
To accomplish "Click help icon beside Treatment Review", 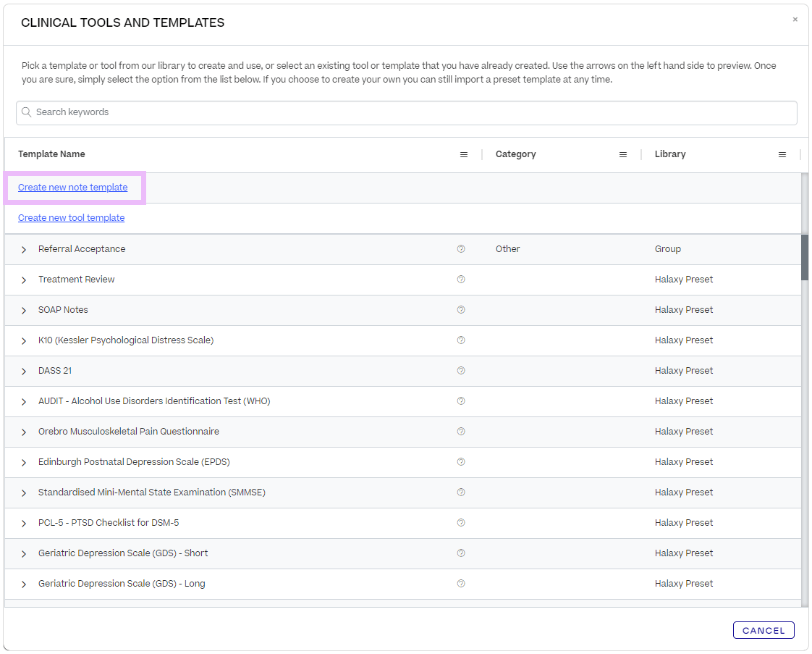I will coord(461,280).
